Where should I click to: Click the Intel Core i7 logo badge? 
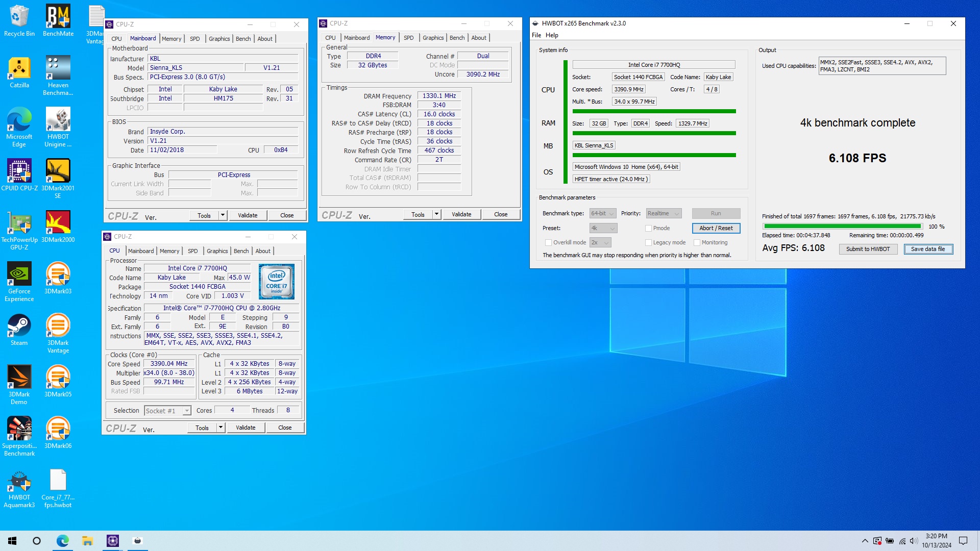277,282
